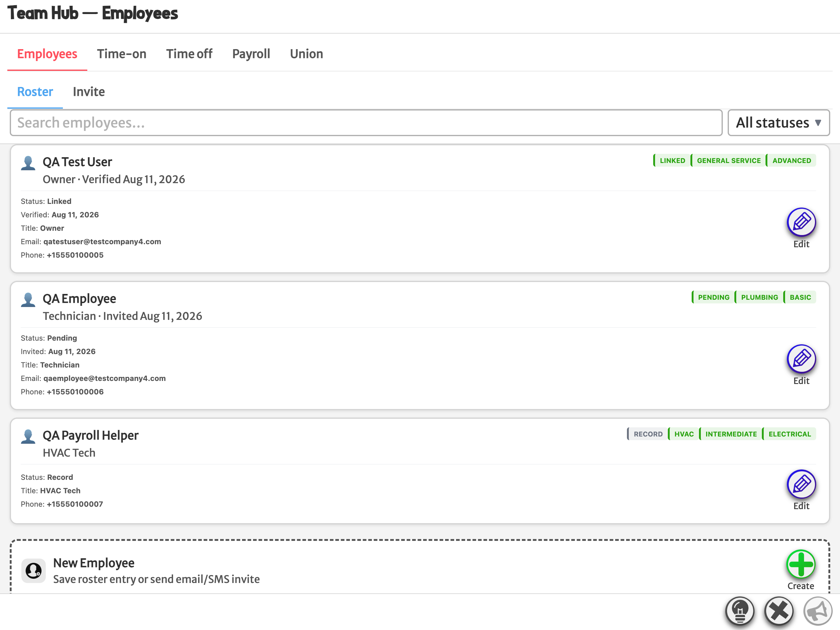Open the Union tab
This screenshot has height=630, width=840.
[306, 54]
